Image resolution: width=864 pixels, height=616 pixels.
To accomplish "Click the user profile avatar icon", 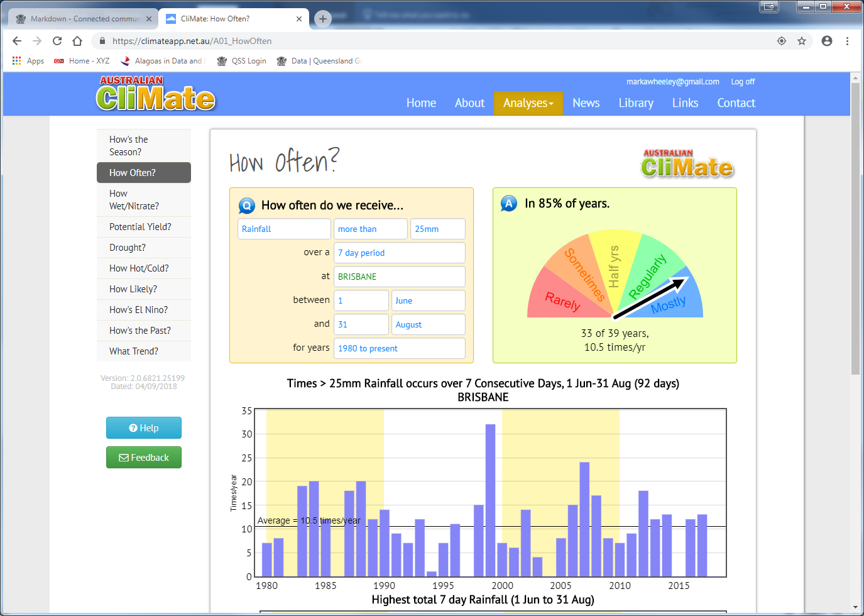I will (827, 41).
